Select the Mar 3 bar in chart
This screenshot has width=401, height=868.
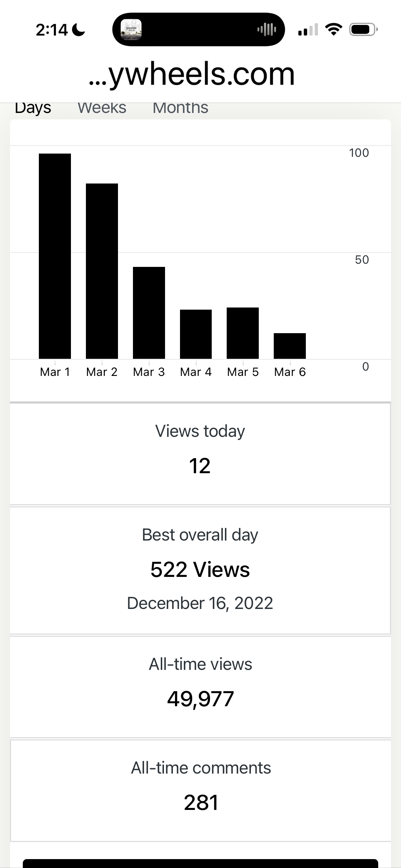coord(149,312)
